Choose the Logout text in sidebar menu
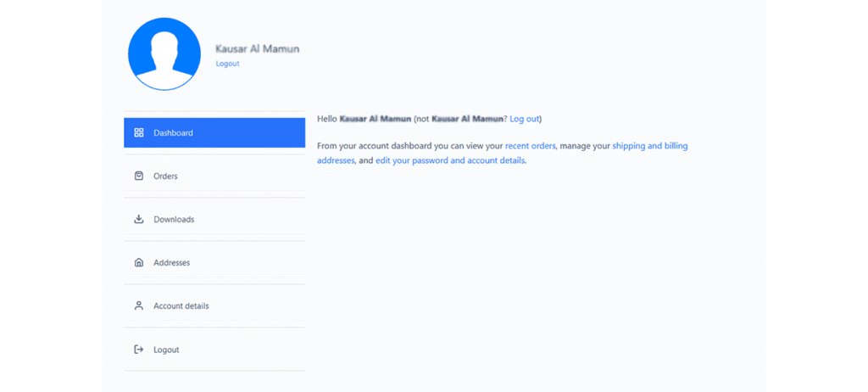The width and height of the screenshot is (868, 392). pyautogui.click(x=166, y=350)
